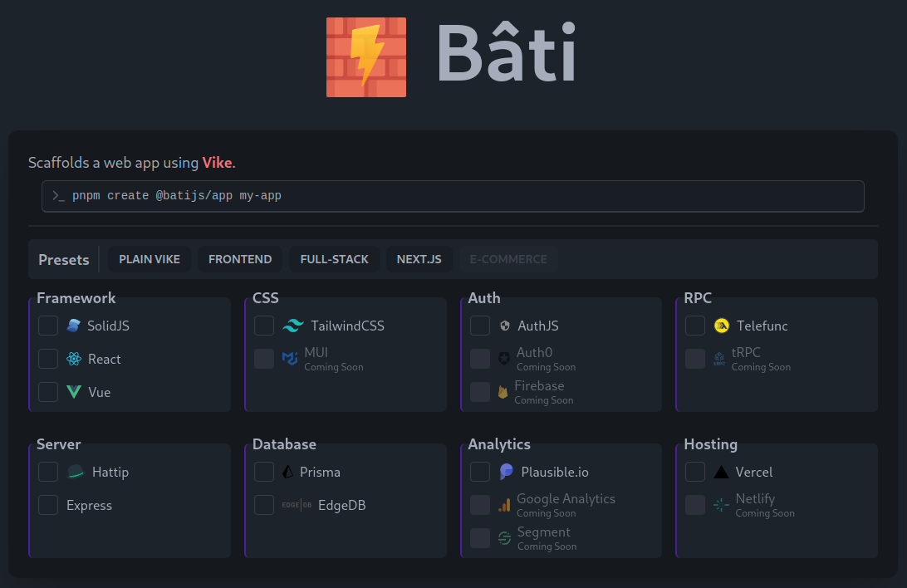The image size is (907, 588).
Task: Click the Auth section heading
Action: (x=484, y=298)
